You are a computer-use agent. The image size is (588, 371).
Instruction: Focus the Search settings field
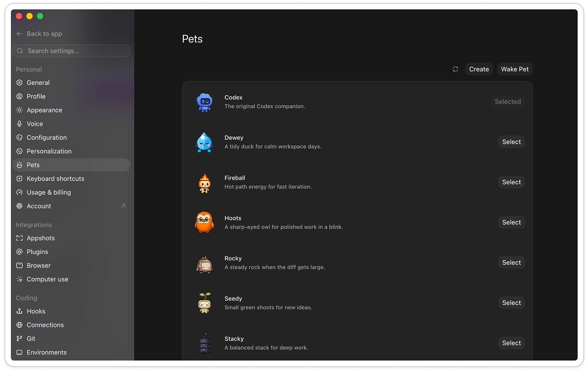click(71, 51)
